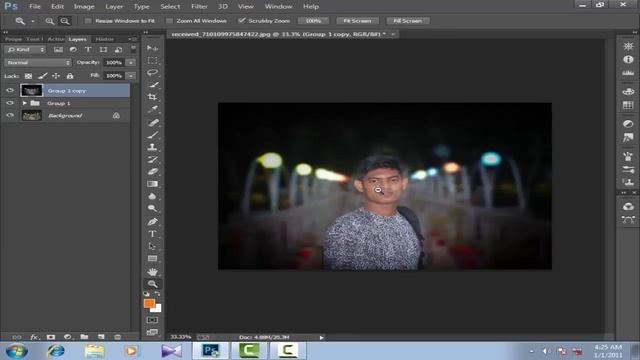Select the Crop tool
The image size is (640, 360).
[152, 97]
